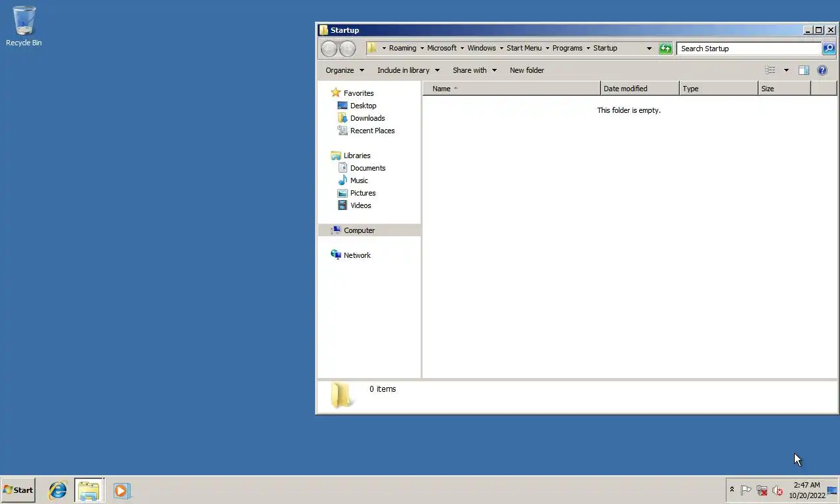Go to Windows in address breadcrumb
840x504 pixels.
[x=482, y=49]
